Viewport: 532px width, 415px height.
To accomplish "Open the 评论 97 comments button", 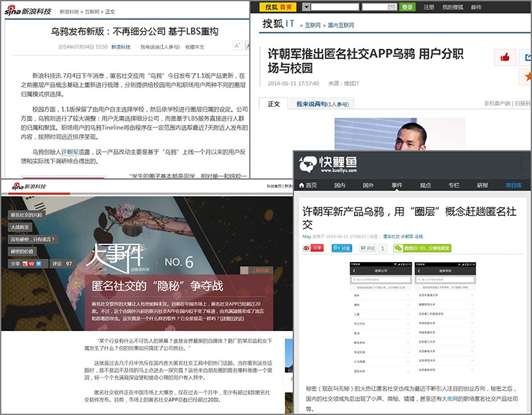I will click(x=62, y=263).
